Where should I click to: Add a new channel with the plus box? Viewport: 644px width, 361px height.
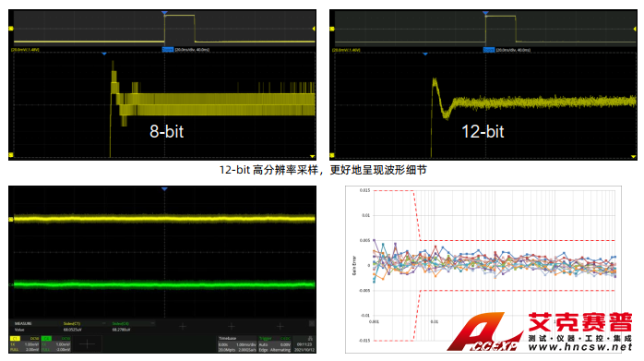coord(87,344)
